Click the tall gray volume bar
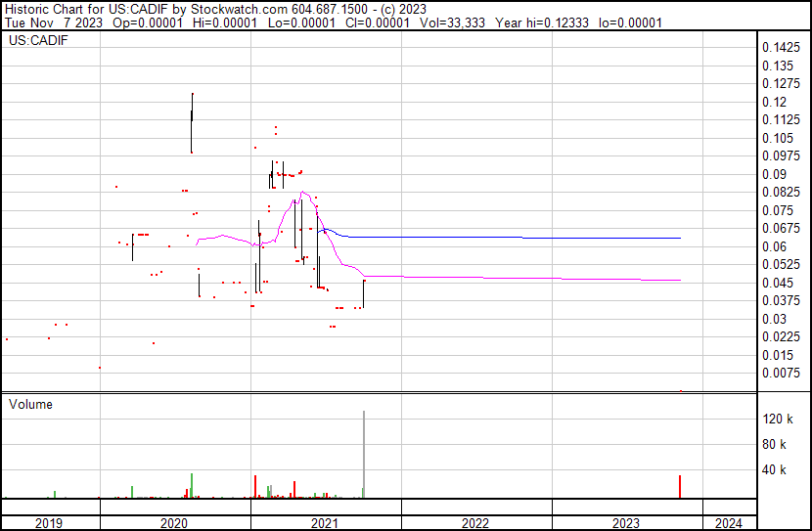Image resolution: width=812 pixels, height=531 pixels. (x=364, y=455)
